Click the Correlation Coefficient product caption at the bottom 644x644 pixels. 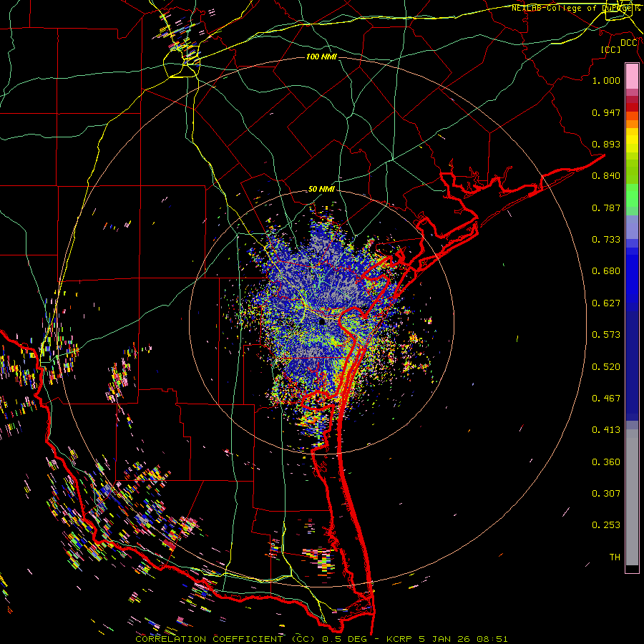click(321, 639)
